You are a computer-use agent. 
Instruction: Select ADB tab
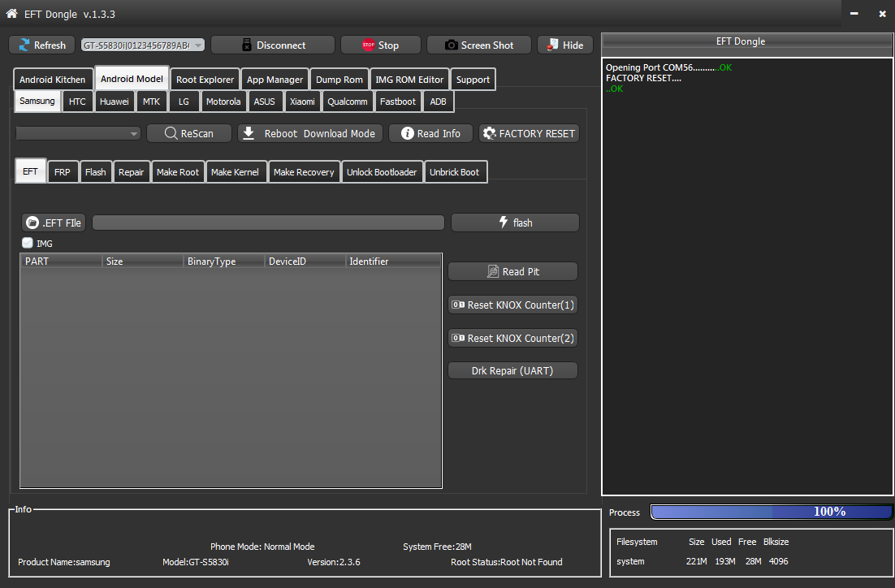(438, 102)
